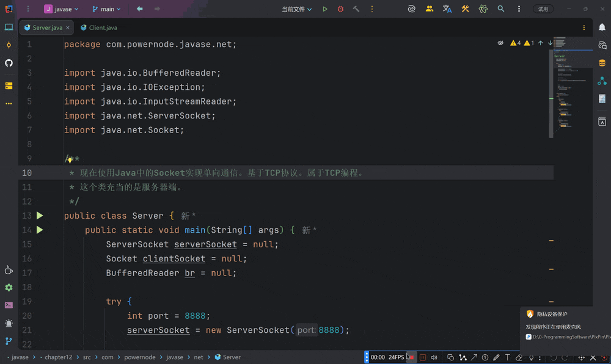Screen dimensions: 611x364
Task: Open the 当前文件 run configuration dropdown
Action: pyautogui.click(x=297, y=9)
